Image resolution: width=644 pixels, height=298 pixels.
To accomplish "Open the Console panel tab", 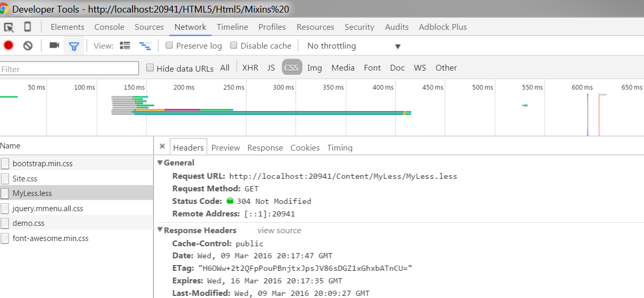I will (x=109, y=27).
